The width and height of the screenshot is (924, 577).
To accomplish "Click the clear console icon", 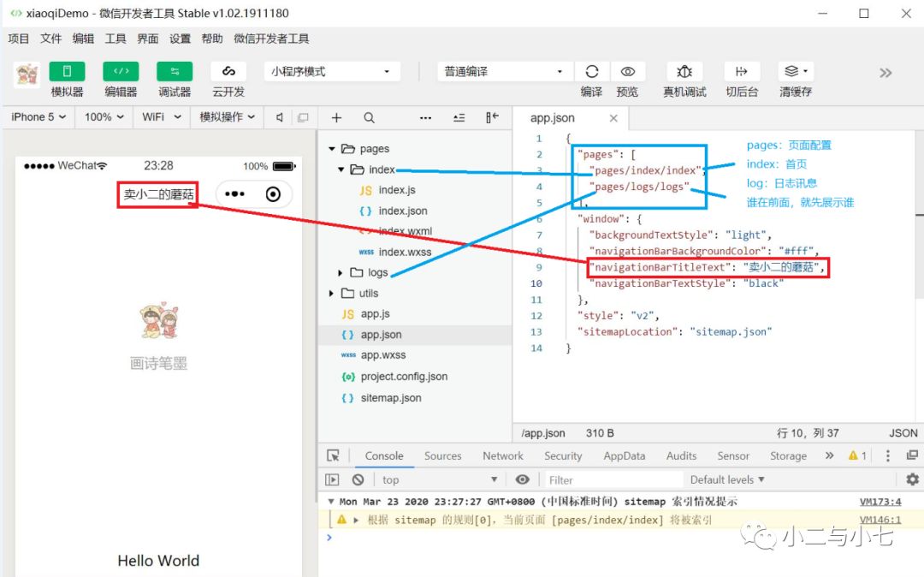I will 358,479.
